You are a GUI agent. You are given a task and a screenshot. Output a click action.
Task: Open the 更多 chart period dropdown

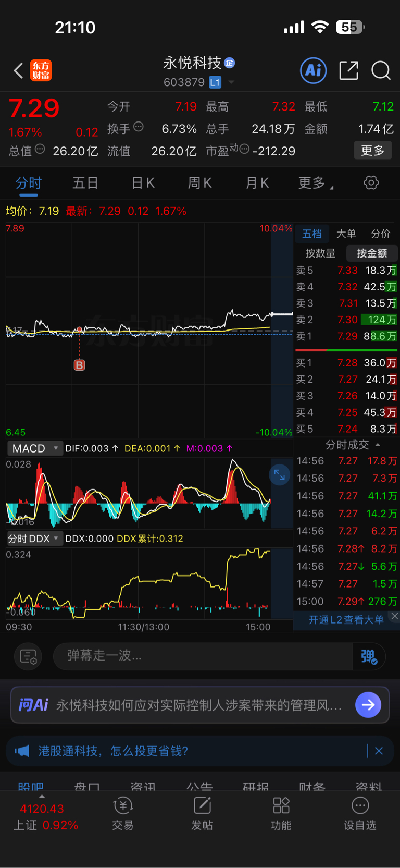(x=316, y=183)
